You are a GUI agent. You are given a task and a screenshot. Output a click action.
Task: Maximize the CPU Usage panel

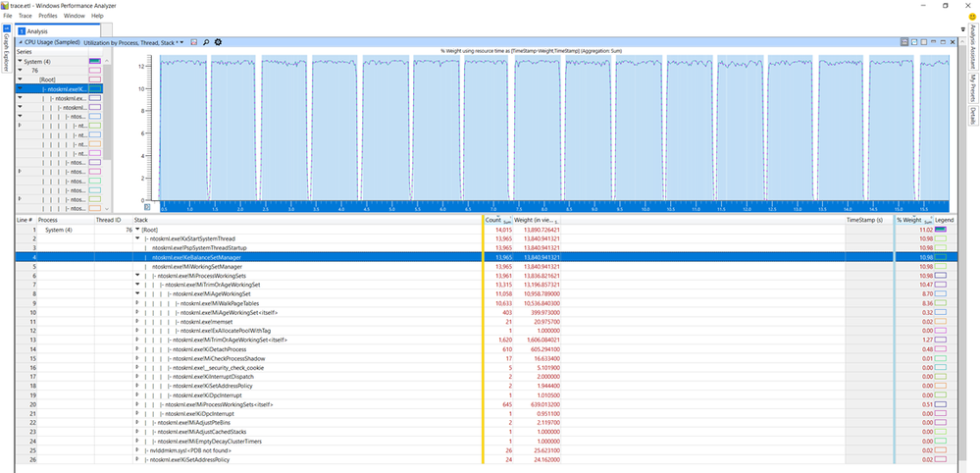click(943, 42)
